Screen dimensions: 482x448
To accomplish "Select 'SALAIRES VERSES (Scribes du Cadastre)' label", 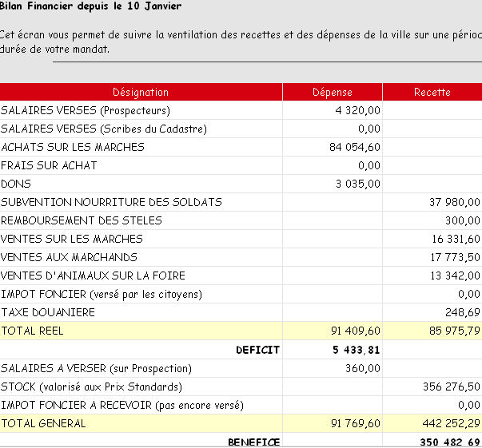I will (x=104, y=129).
